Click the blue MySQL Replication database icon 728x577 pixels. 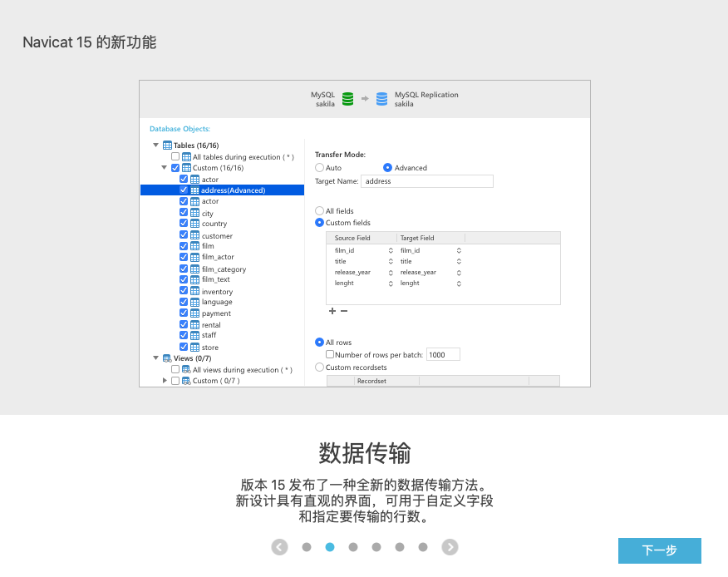[381, 99]
